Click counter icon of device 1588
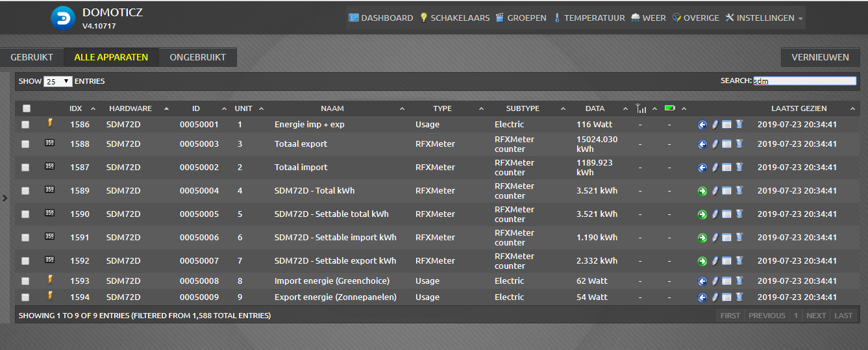The height and width of the screenshot is (350, 868). pyautogui.click(x=50, y=142)
